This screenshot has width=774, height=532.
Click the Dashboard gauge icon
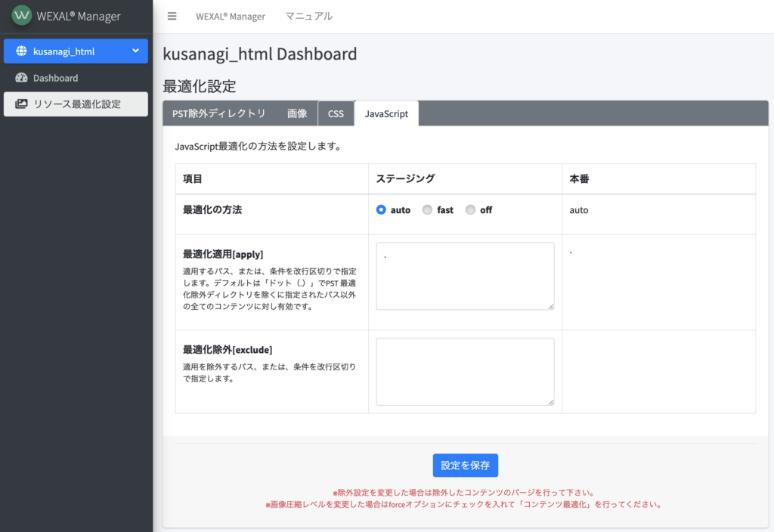21,78
